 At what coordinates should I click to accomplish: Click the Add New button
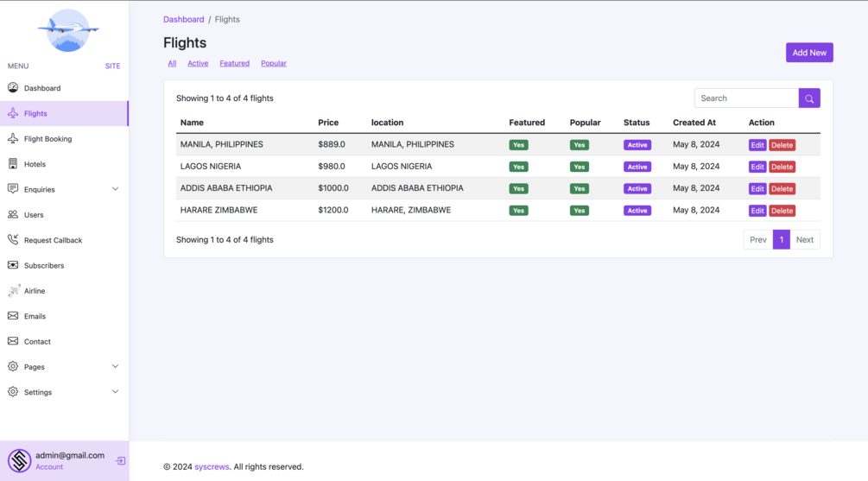point(809,53)
